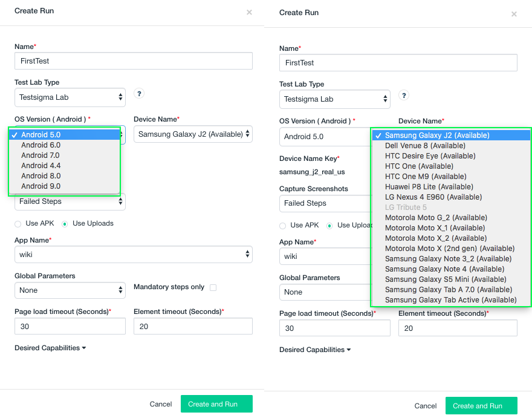Pick Motorola Moto G_2 from device list

click(436, 218)
